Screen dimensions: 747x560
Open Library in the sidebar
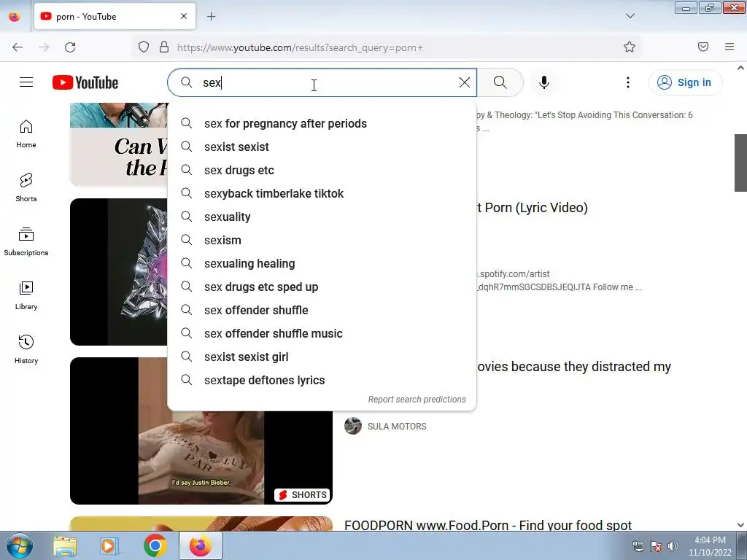[26, 296]
